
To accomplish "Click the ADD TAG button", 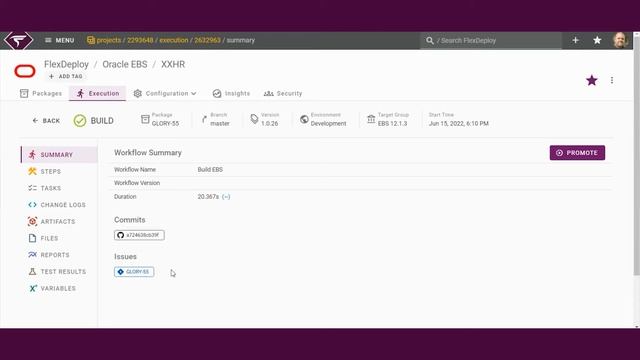I will tap(66, 76).
